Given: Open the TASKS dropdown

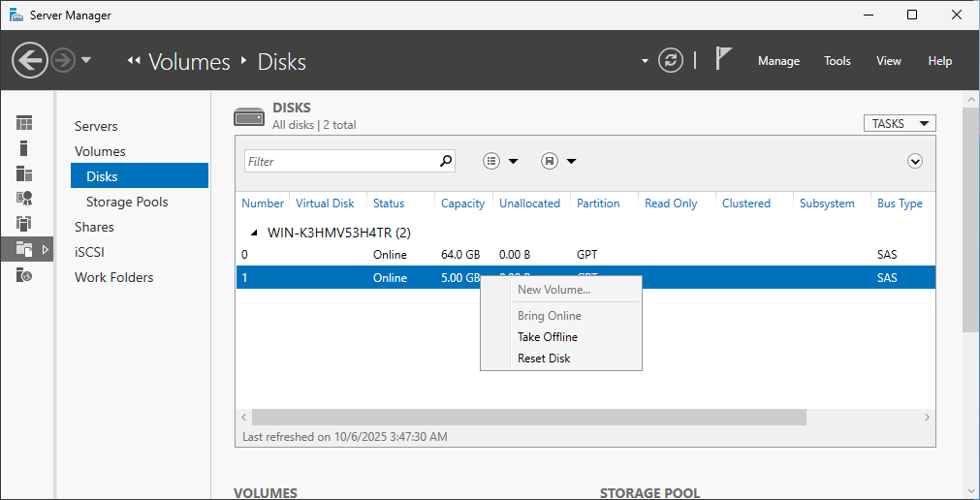Looking at the screenshot, I should [x=900, y=124].
